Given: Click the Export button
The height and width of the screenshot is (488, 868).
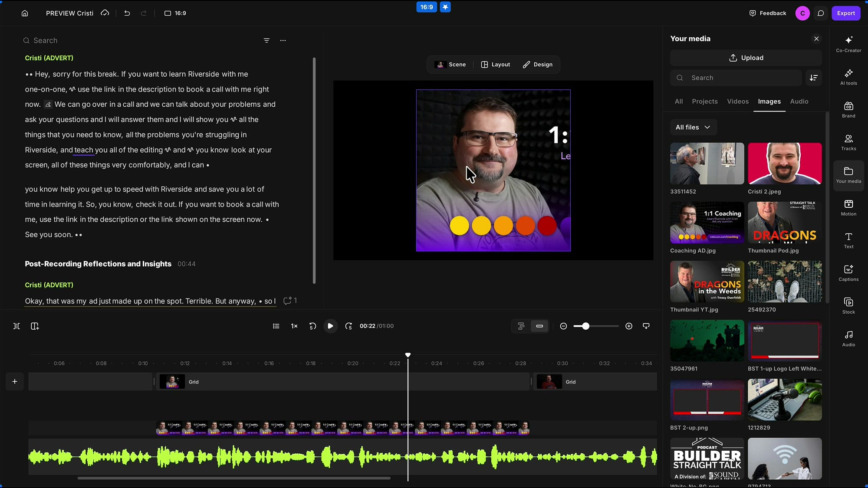Looking at the screenshot, I should (x=846, y=13).
